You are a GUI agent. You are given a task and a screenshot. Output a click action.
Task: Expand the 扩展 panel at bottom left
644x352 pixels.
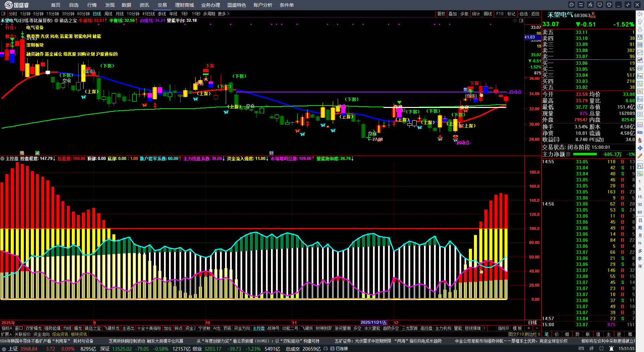coord(6,334)
